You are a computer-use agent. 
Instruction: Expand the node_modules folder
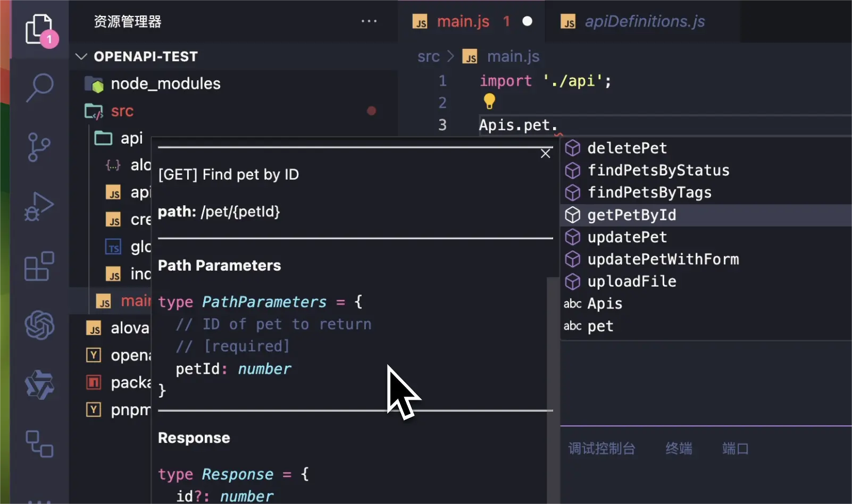[234, 83]
